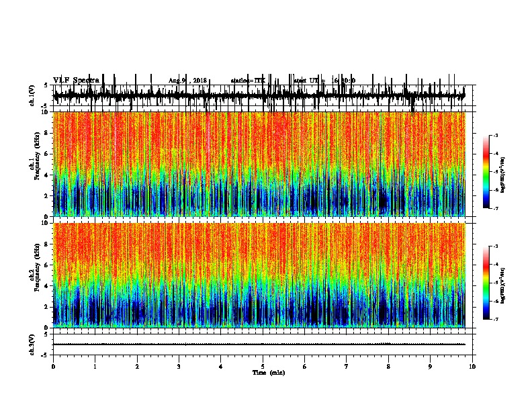Click the ch.2 spectrogram colorbar
The image size is (532, 411).
pos(486,283)
